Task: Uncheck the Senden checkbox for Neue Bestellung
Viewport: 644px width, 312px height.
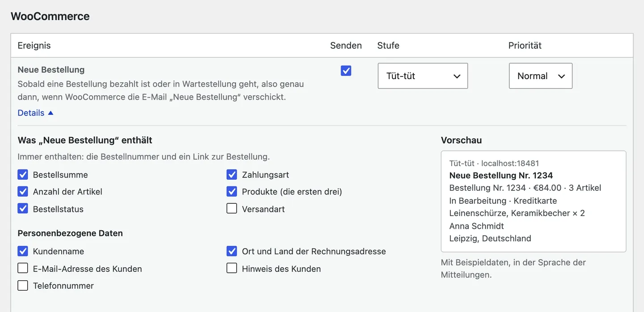Action: point(346,71)
